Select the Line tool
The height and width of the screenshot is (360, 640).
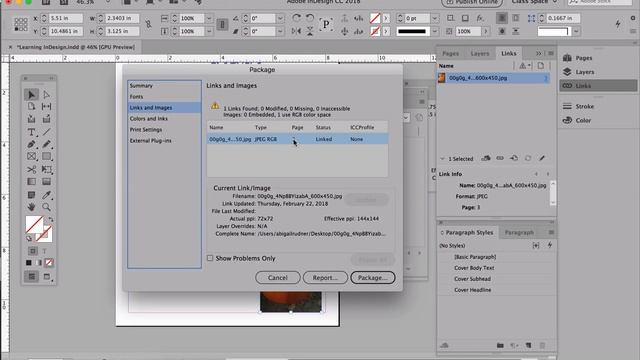[x=47, y=132]
